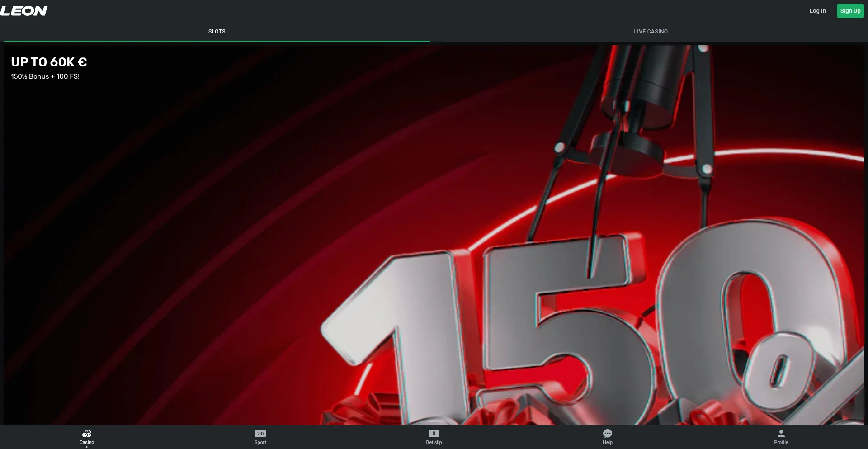Open the Sport scoreboard icon
The height and width of the screenshot is (449, 868).
(260, 434)
